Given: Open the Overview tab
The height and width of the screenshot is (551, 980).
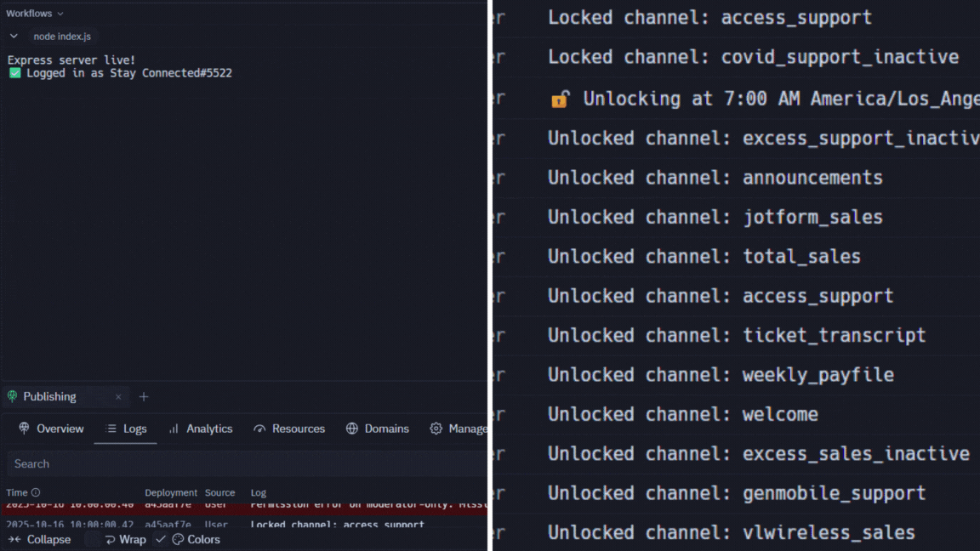Looking at the screenshot, I should tap(51, 429).
